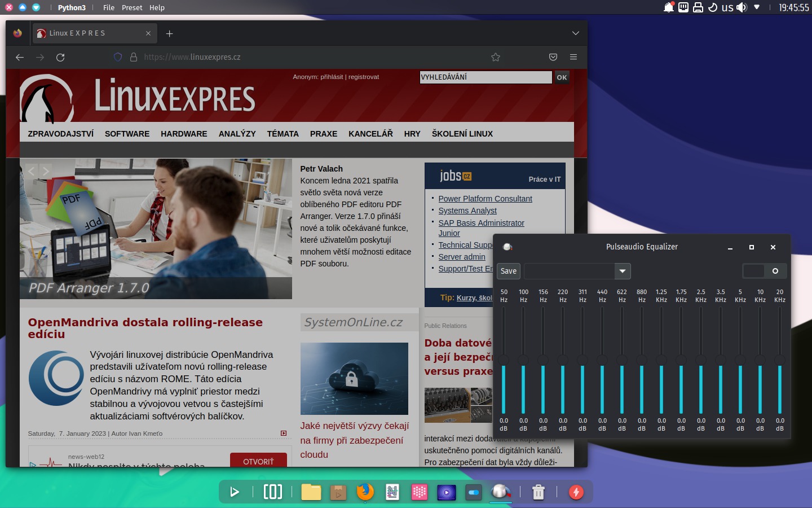Click the app launcher arrow in dock
Image resolution: width=812 pixels, height=508 pixels.
coord(235,492)
